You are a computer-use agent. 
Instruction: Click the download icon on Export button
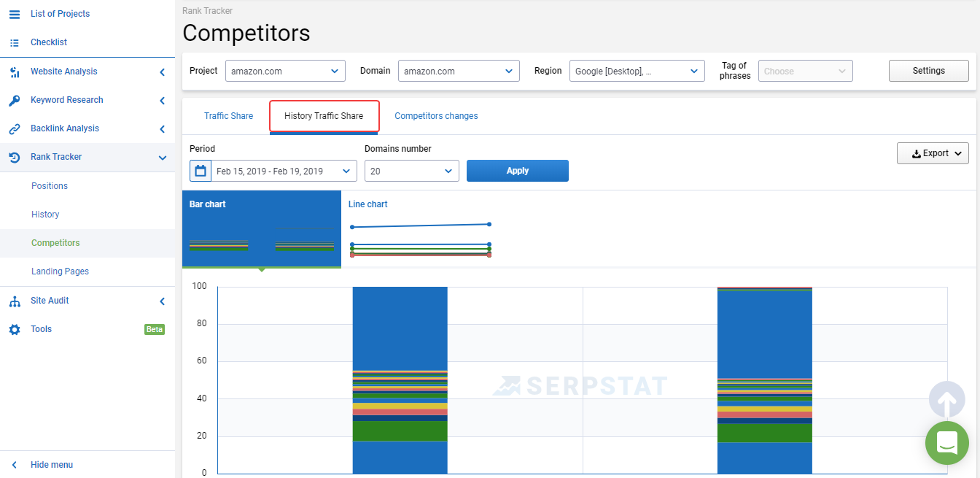[917, 154]
